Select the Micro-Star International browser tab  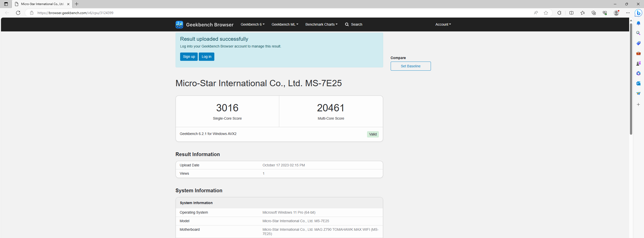(x=42, y=4)
